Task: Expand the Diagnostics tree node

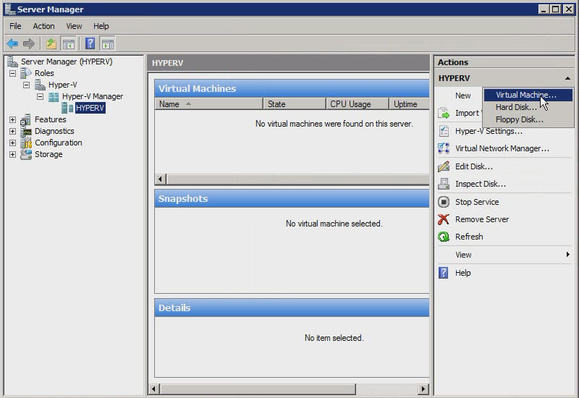Action: click(x=13, y=131)
